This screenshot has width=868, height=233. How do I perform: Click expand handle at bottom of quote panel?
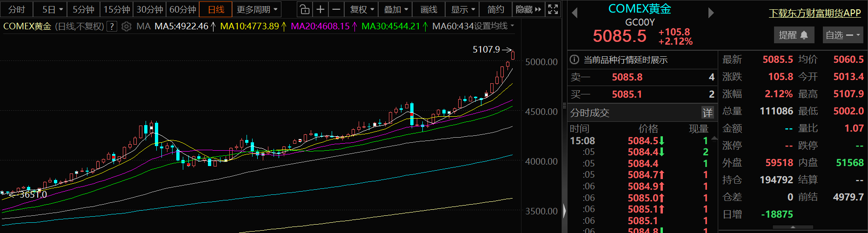[793, 227]
